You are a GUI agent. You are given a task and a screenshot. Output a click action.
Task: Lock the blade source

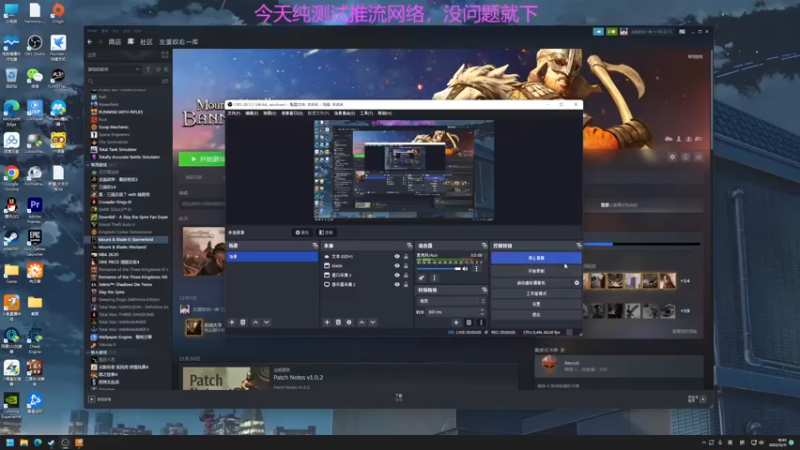[406, 266]
